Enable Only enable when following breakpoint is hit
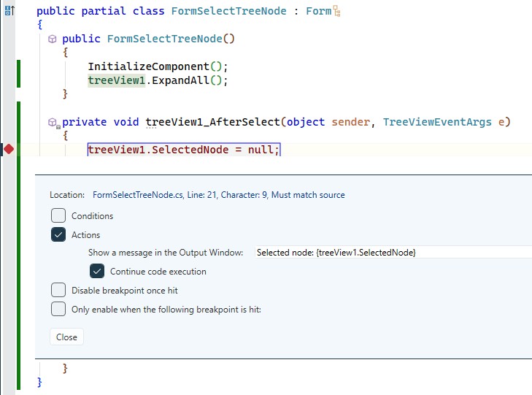Image resolution: width=532 pixels, height=395 pixels. (x=58, y=309)
